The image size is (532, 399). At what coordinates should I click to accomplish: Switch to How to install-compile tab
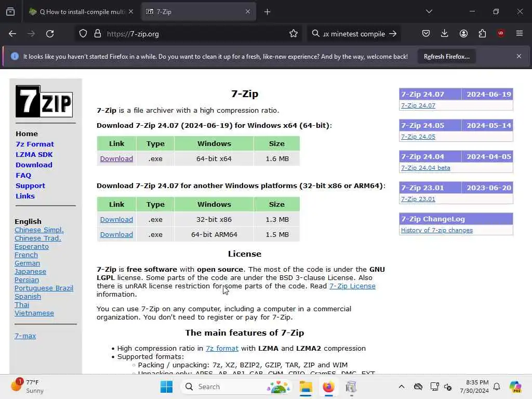82,12
